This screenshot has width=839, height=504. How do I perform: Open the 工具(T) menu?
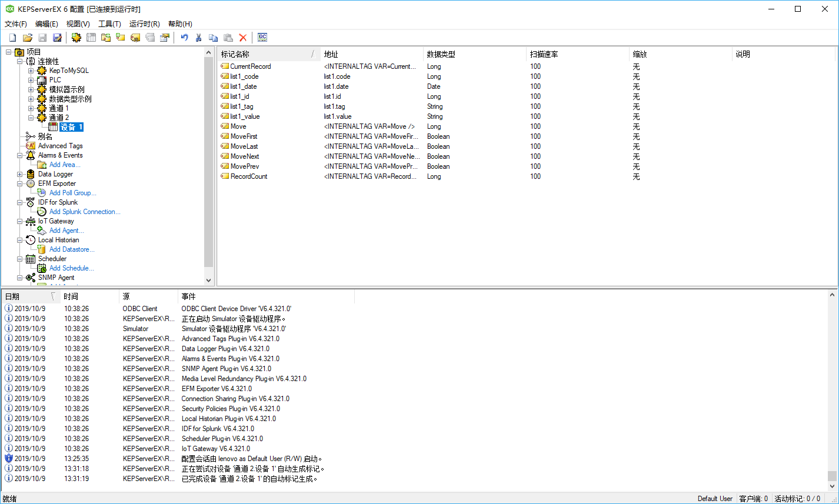pyautogui.click(x=109, y=24)
